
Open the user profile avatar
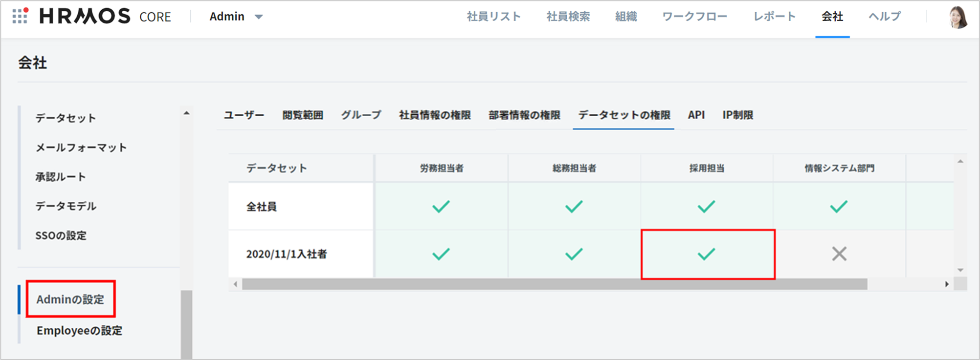coord(958,17)
